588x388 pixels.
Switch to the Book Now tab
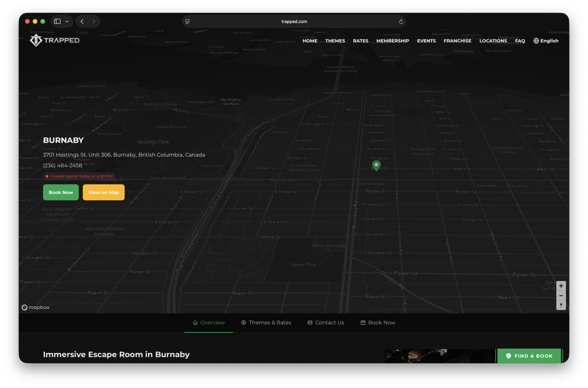tap(378, 322)
